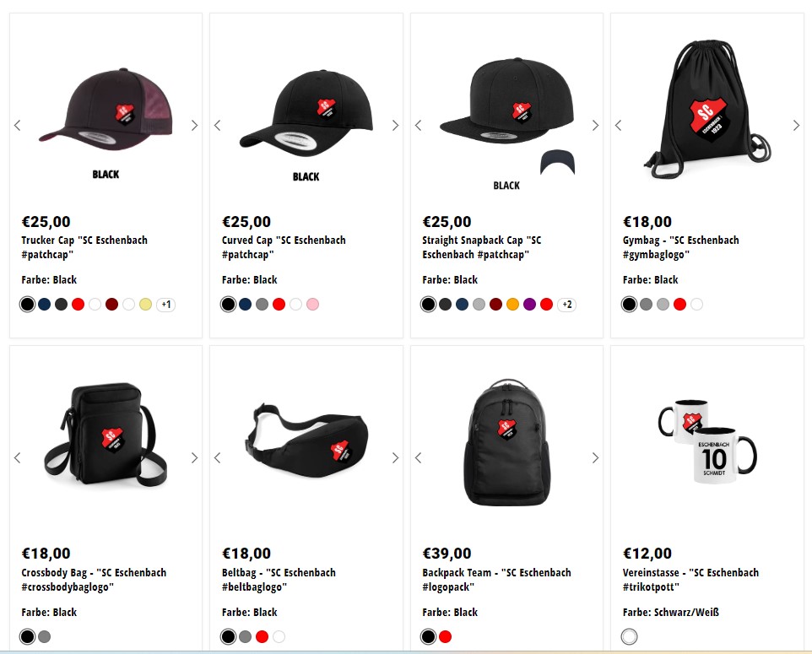This screenshot has height=654, width=812.
Task: Click the Vereinstasse mug product image
Action: 707,441
